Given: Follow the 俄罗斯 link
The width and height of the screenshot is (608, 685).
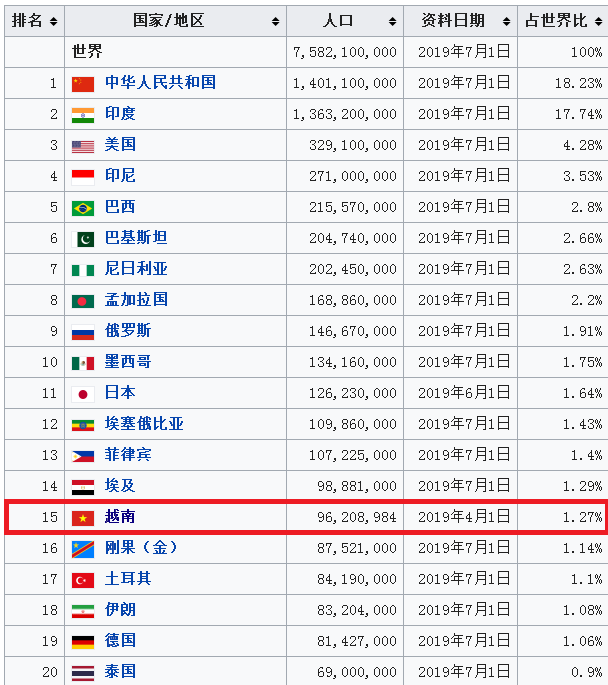Looking at the screenshot, I should coord(128,330).
